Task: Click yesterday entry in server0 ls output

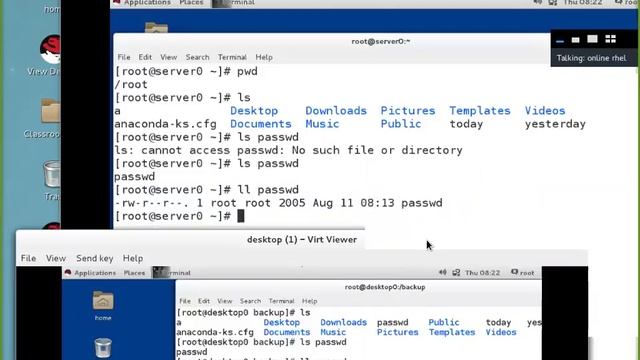Action: (x=555, y=124)
